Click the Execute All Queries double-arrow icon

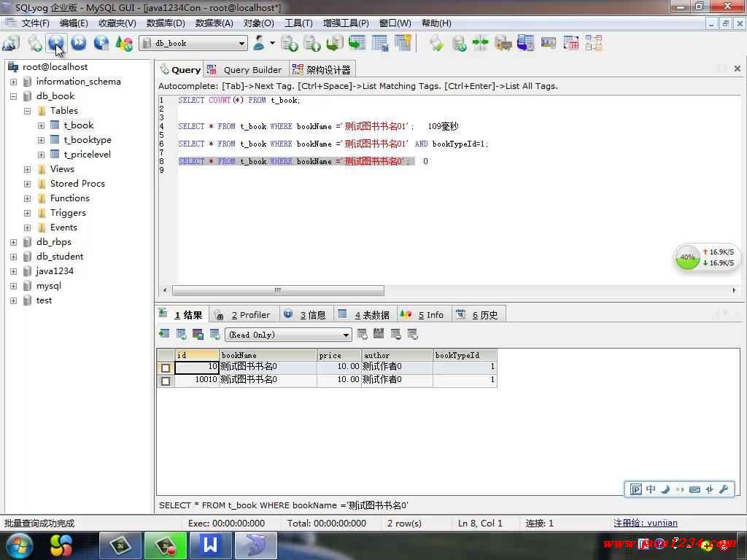tap(79, 43)
